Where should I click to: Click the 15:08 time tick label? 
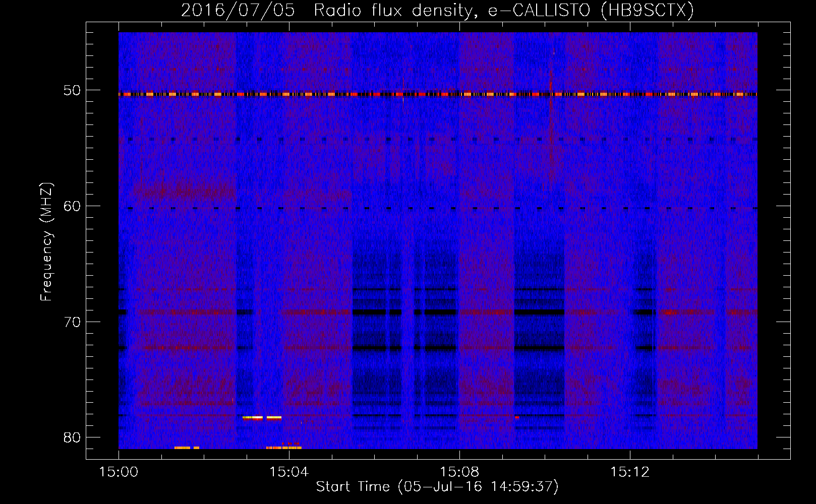(x=459, y=472)
